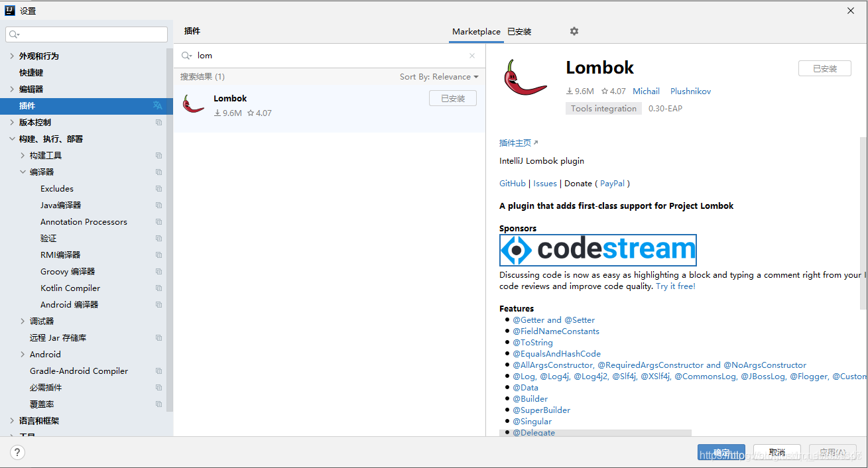The image size is (868, 468).
Task: Clear the plugin search text 'lom'
Action: (x=472, y=56)
